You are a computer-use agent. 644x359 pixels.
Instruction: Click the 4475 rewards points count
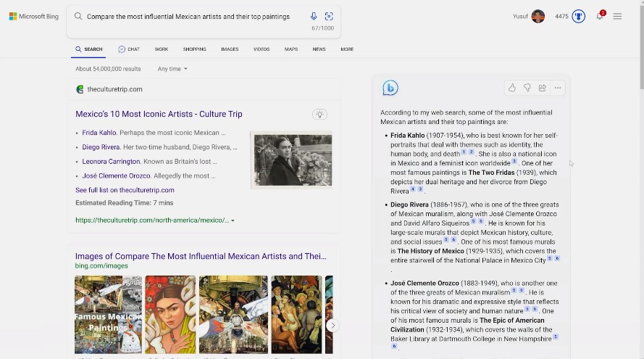pos(561,17)
